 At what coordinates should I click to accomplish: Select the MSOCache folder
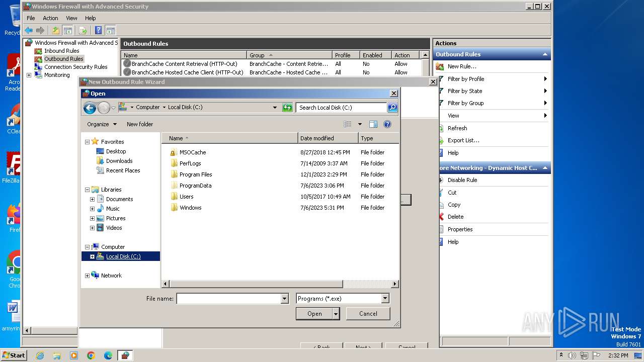(193, 152)
